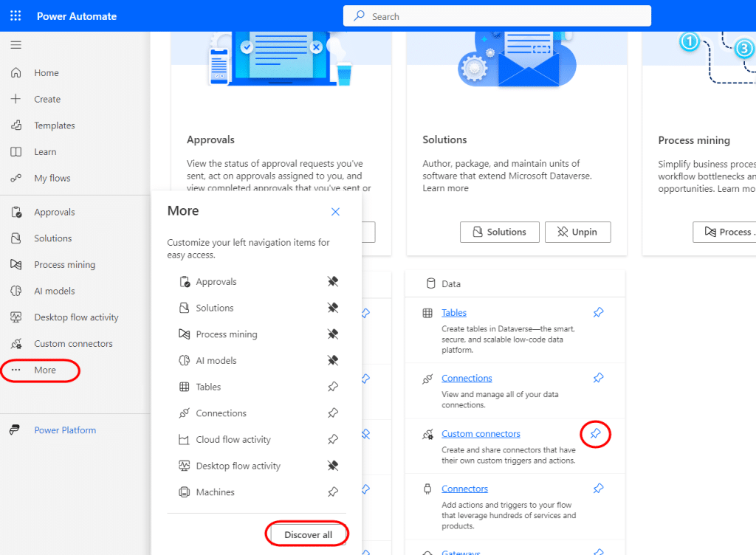The width and height of the screenshot is (756, 555).
Task: Click inside the Search field
Action: pyautogui.click(x=496, y=15)
